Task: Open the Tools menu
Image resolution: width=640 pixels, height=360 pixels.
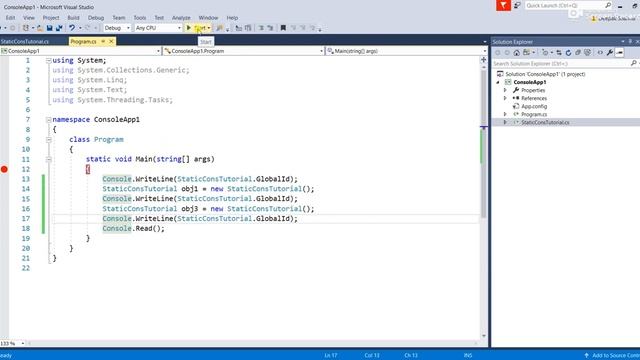Action: coord(140,18)
